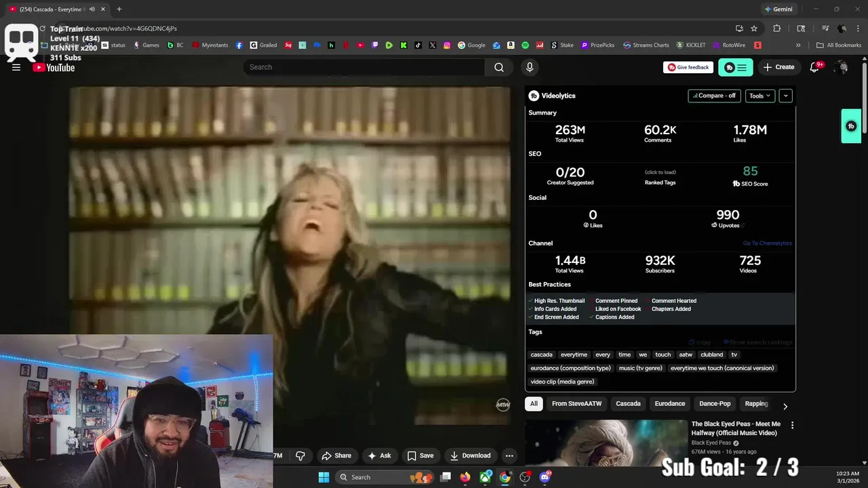Open the browser extensions puzzle icon
This screenshot has width=868, height=488.
tap(777, 28)
